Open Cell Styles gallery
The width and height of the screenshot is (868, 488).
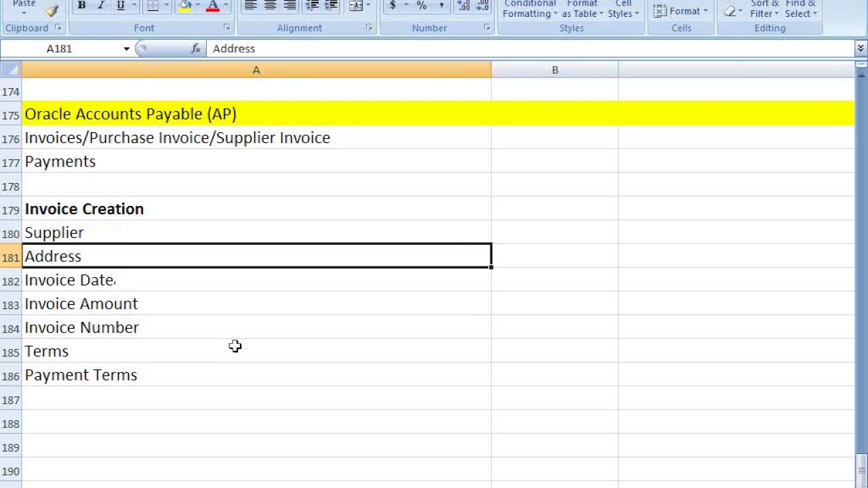623,9
